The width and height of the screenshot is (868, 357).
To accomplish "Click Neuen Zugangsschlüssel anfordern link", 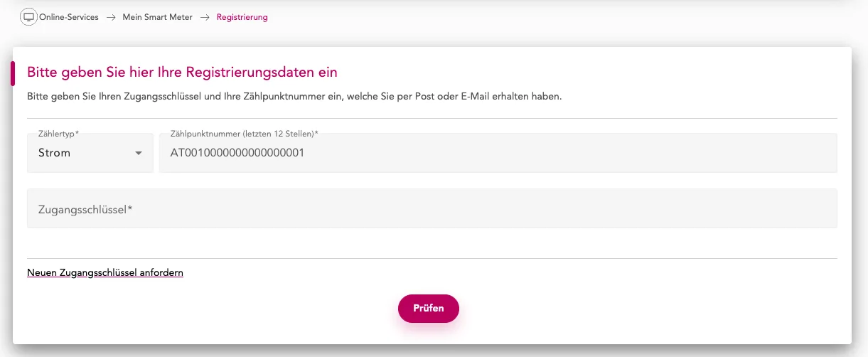I will 105,272.
